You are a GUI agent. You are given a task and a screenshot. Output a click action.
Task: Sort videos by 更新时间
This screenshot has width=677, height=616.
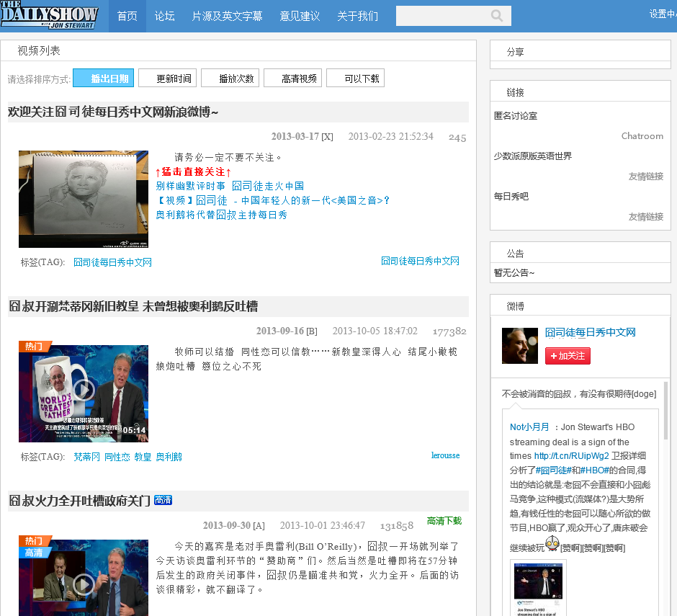168,79
